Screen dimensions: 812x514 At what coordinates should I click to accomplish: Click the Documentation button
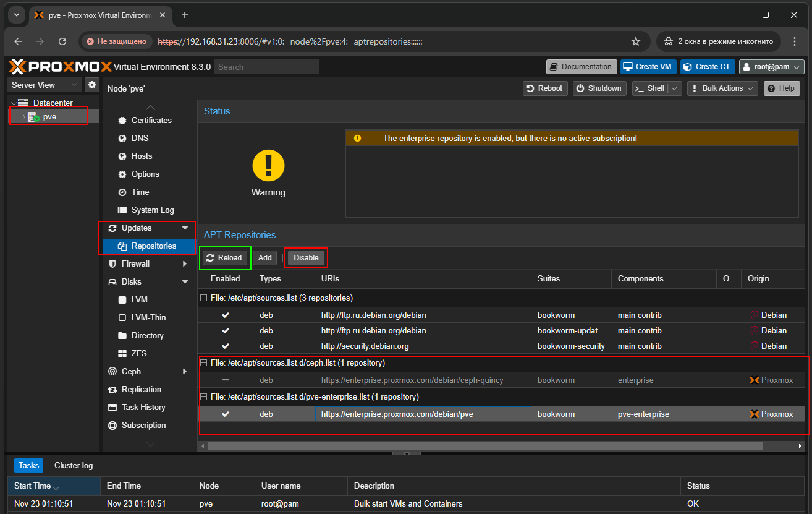pyautogui.click(x=581, y=67)
